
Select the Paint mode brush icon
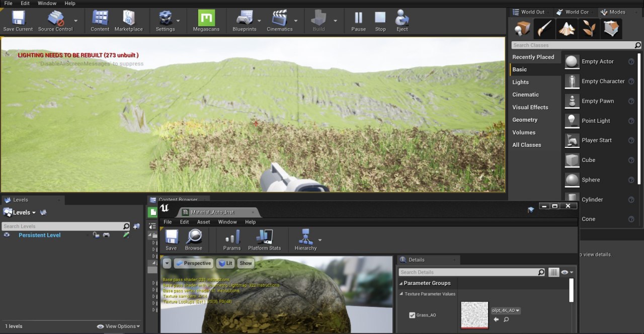[x=545, y=29]
